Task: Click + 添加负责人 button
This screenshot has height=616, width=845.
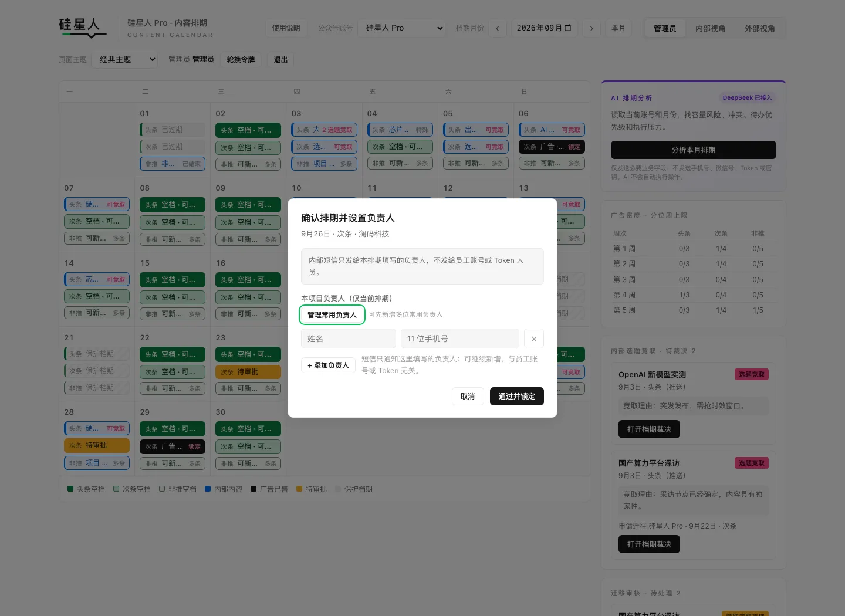Action: pyautogui.click(x=329, y=365)
